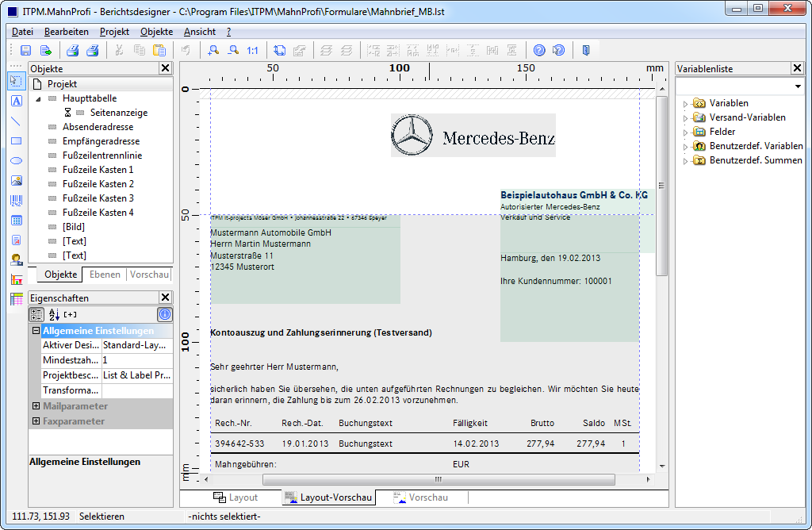Click the first Print icon in the toolbar

click(x=72, y=50)
